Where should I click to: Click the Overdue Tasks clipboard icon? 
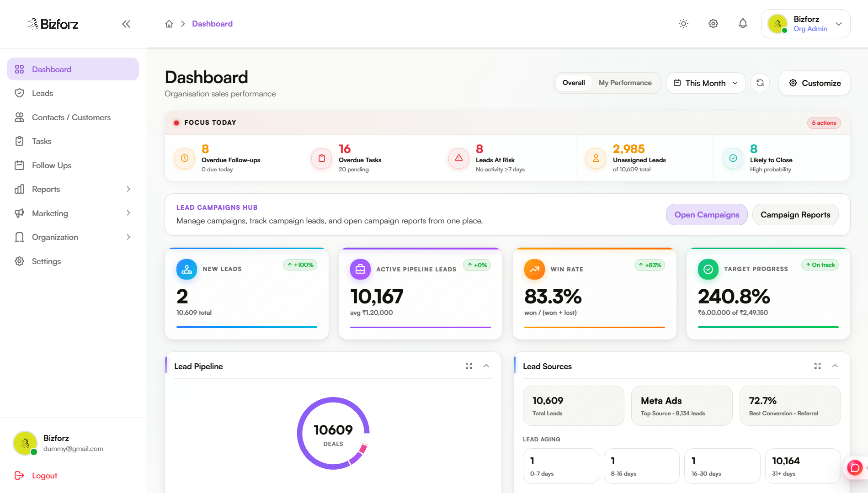322,158
